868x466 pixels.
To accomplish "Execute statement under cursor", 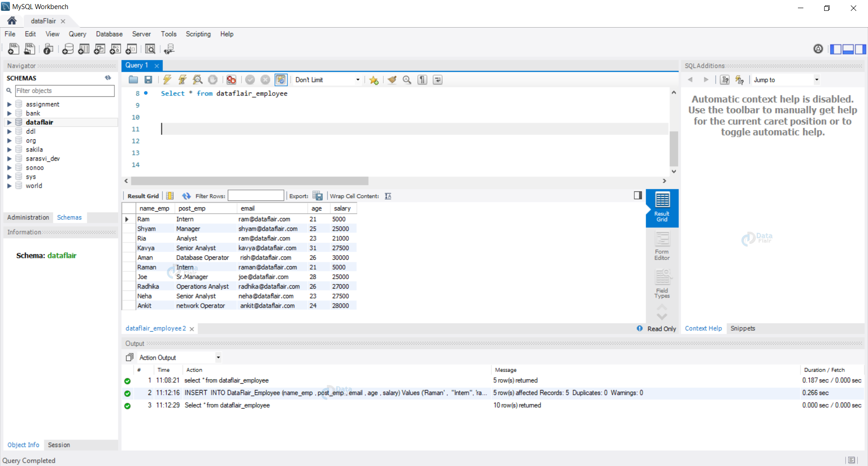I will [183, 80].
